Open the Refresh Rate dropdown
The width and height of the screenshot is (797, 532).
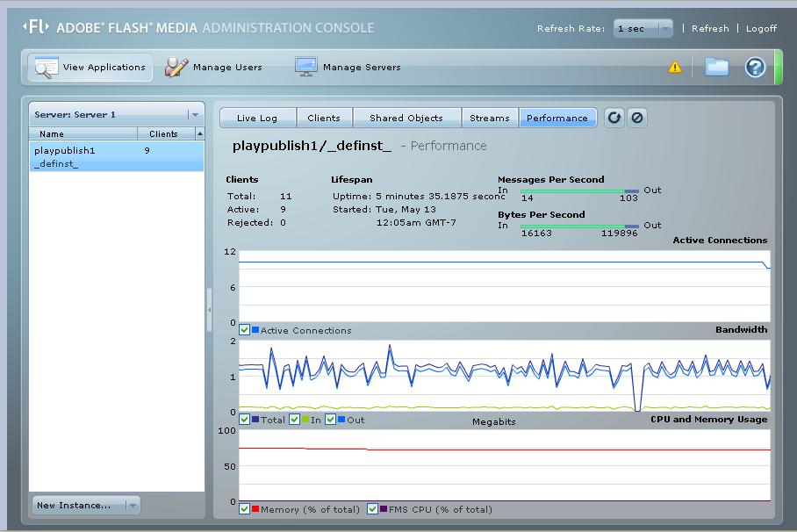(643, 28)
